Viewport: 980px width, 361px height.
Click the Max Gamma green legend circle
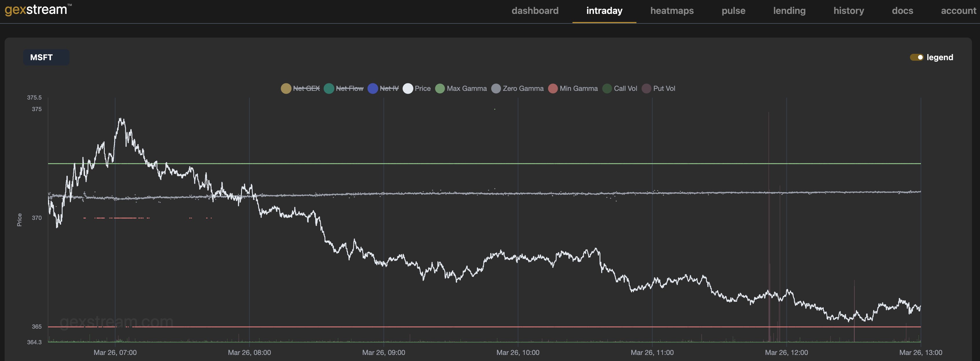point(440,89)
